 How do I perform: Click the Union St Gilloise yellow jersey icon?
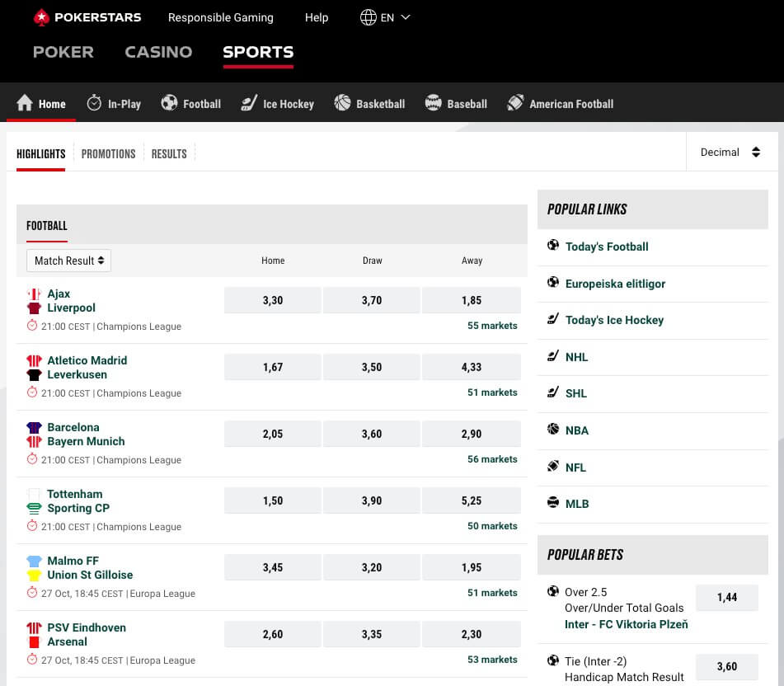click(34, 575)
